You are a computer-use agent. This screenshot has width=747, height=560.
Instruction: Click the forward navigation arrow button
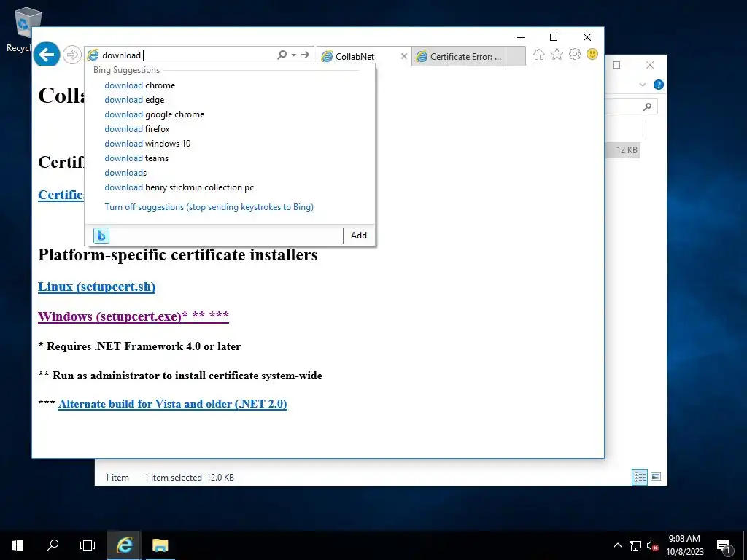click(72, 55)
